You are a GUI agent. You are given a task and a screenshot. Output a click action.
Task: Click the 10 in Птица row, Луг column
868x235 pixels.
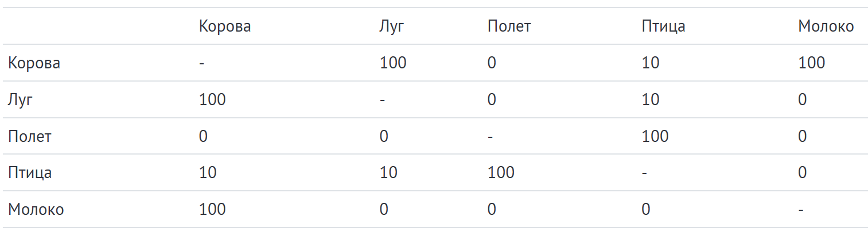pyautogui.click(x=388, y=173)
